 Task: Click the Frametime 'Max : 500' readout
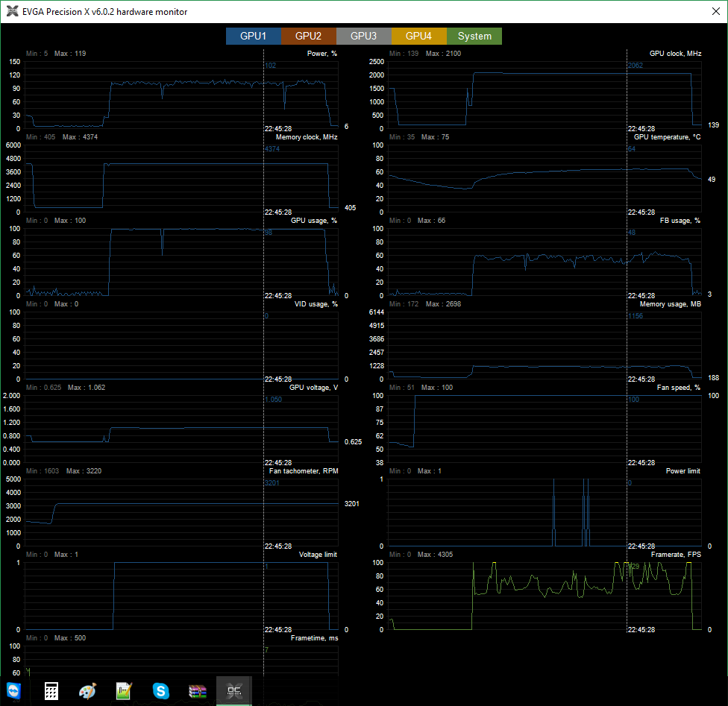coord(70,638)
